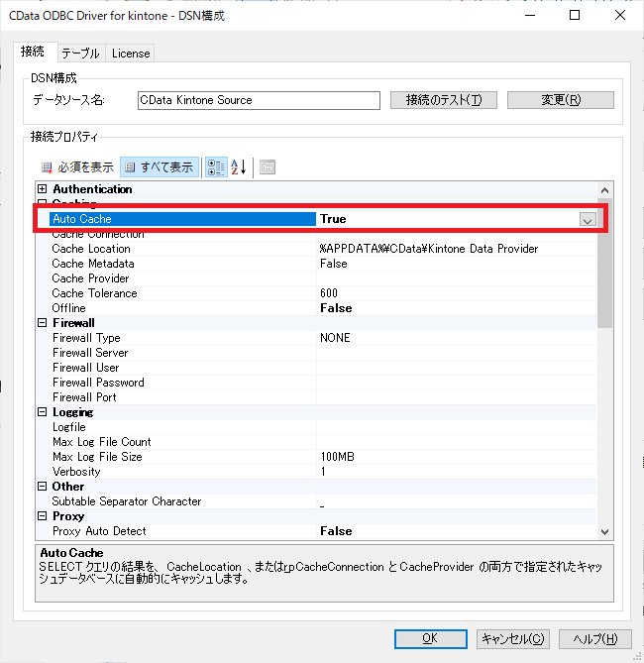
Task: Open the License tab
Action: (131, 54)
